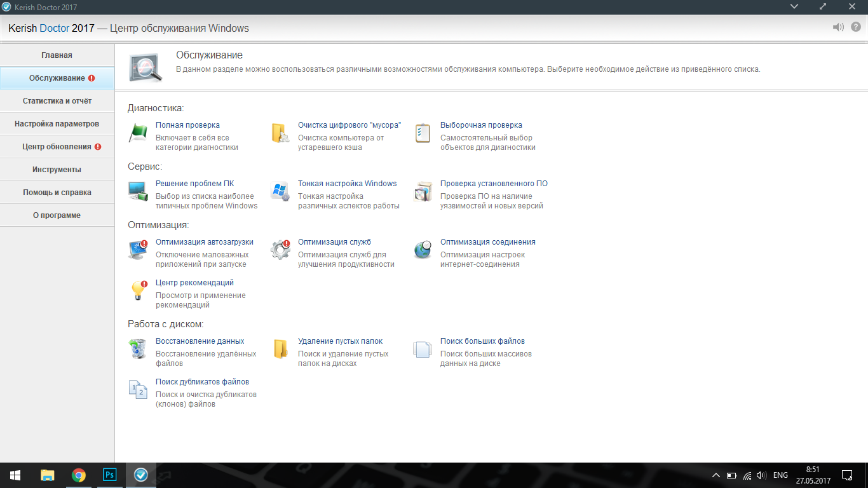The image size is (868, 488).
Task: Switch to the Главная tab
Action: click(57, 55)
